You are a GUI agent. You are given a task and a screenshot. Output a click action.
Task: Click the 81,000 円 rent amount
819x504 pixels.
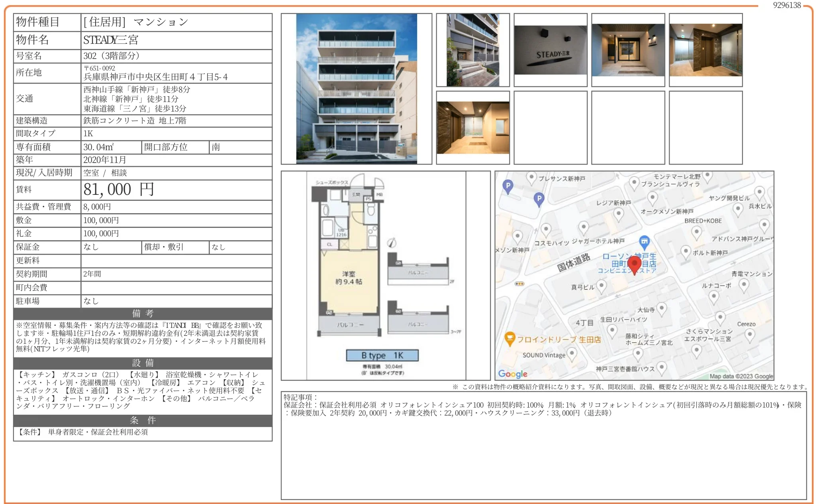[118, 190]
